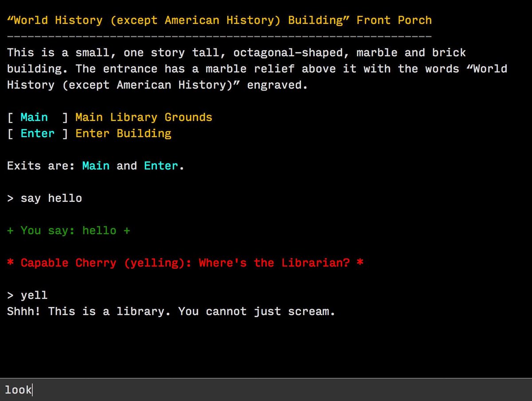The image size is (532, 401).
Task: Click the cyan "Enter" option in brackets
Action: coord(38,134)
